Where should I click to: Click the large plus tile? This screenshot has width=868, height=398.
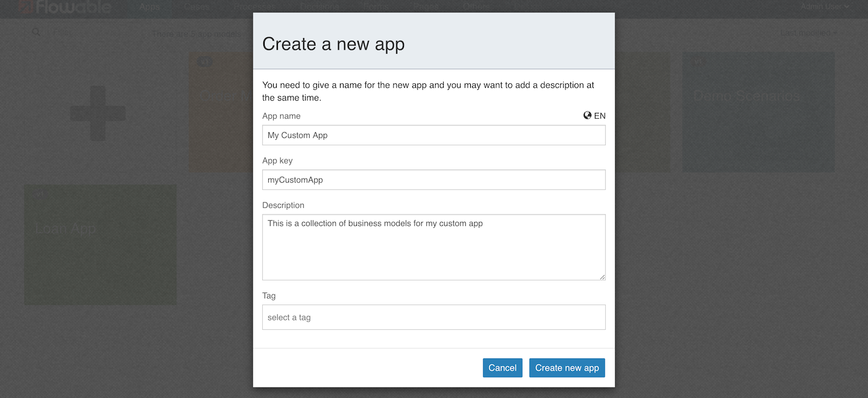(98, 112)
